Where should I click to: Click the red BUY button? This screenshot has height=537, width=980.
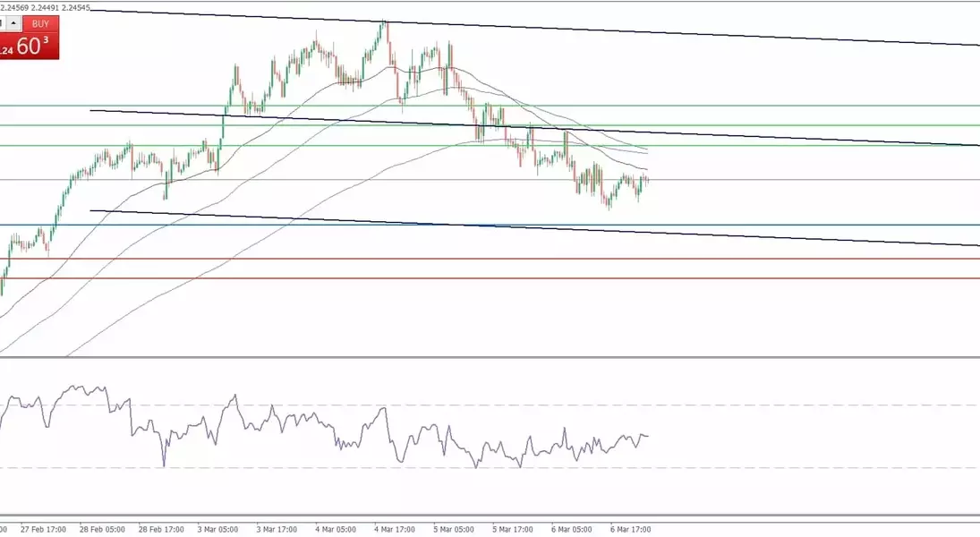(x=39, y=24)
